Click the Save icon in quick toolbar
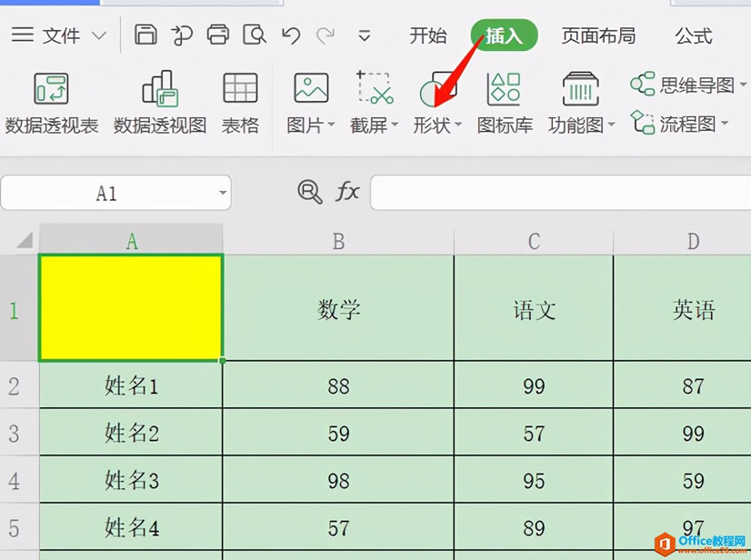 [x=145, y=35]
